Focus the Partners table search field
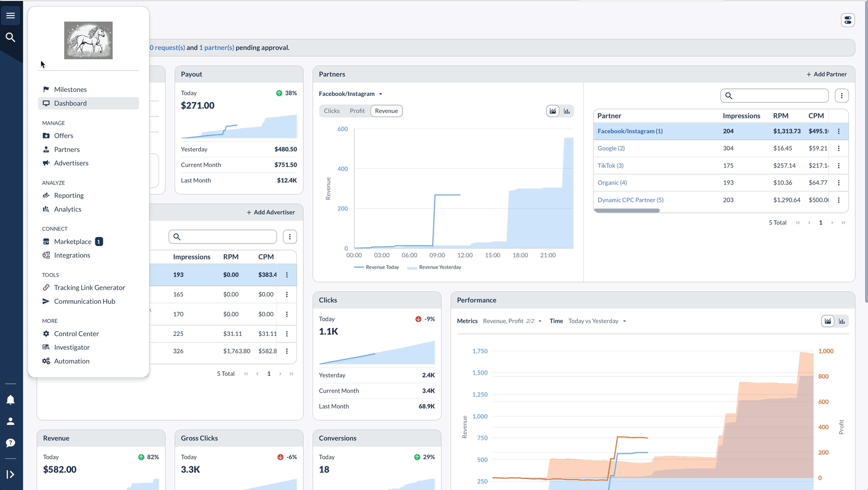This screenshot has width=868, height=490. point(775,95)
